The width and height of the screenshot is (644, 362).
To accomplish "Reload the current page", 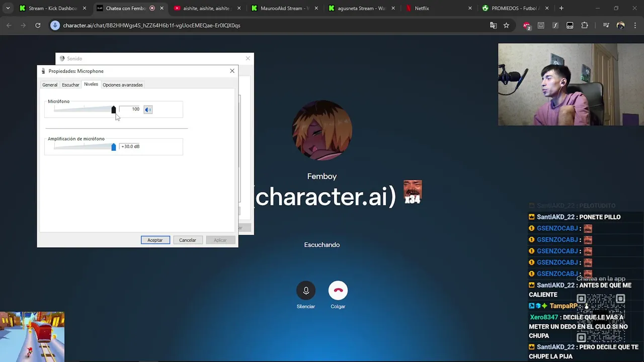I will pos(38,25).
